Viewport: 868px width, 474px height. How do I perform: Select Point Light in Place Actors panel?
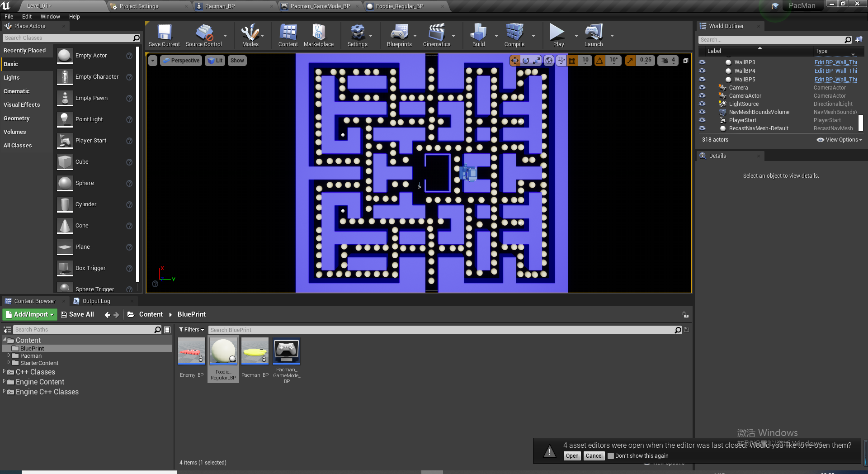[x=90, y=119]
